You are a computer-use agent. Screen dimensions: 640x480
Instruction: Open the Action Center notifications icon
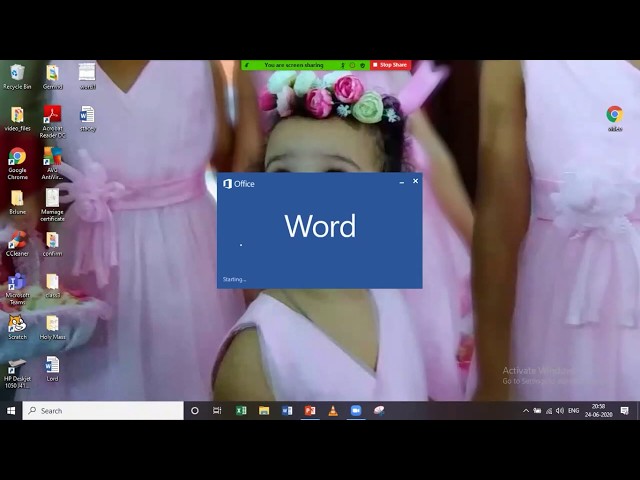pos(624,411)
